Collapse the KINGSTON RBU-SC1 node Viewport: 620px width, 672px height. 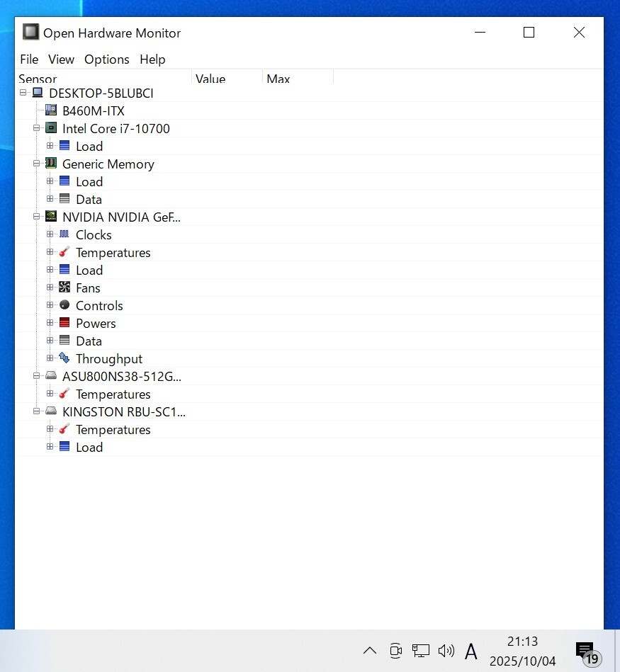click(x=36, y=411)
